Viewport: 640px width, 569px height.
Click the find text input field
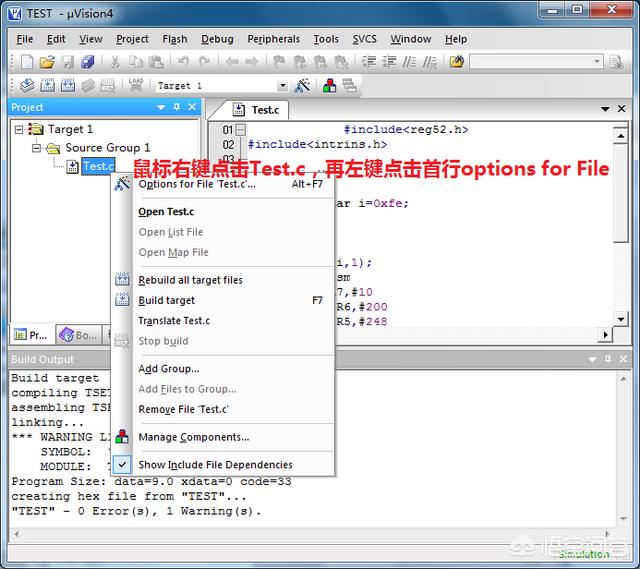(x=531, y=62)
